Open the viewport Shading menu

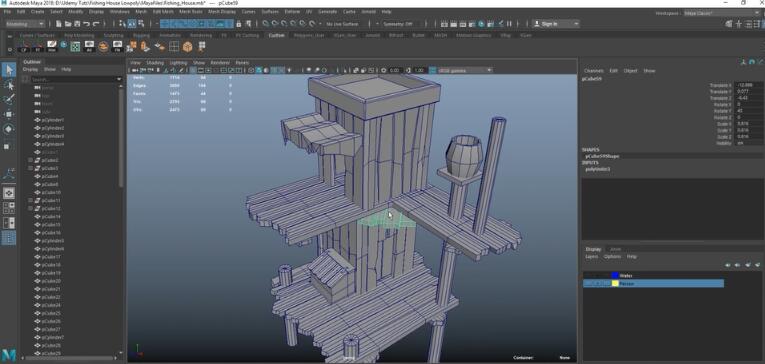tap(155, 62)
